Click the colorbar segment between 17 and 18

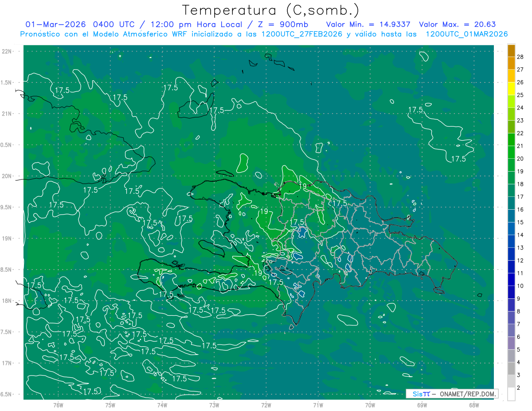coord(511,190)
